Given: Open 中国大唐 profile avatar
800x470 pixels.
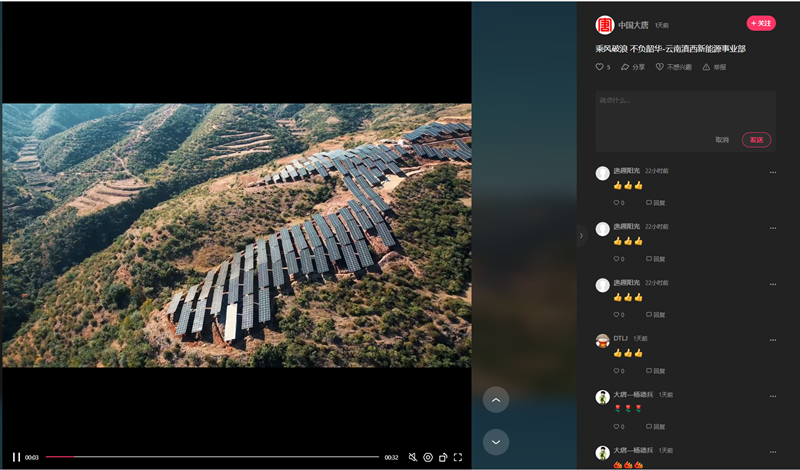Looking at the screenshot, I should tap(605, 25).
